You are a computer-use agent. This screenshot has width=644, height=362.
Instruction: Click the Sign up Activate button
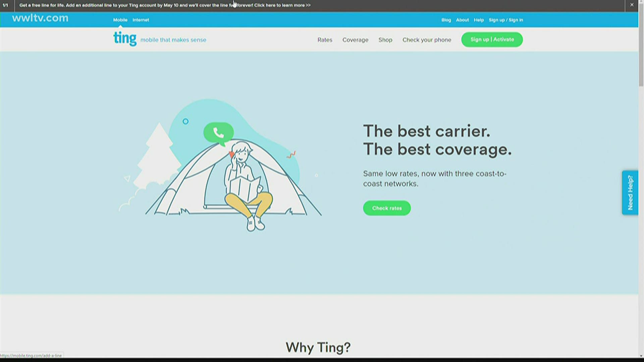tap(492, 39)
